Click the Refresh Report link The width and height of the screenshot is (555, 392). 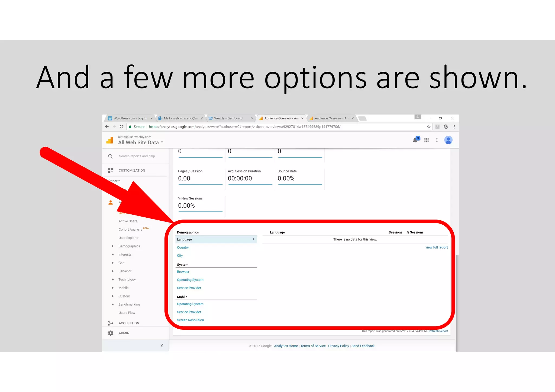438,331
